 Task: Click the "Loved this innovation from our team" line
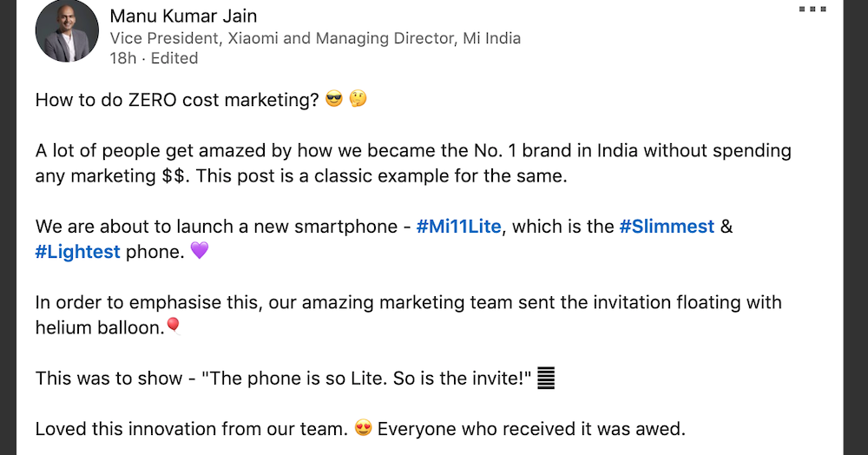point(191,429)
